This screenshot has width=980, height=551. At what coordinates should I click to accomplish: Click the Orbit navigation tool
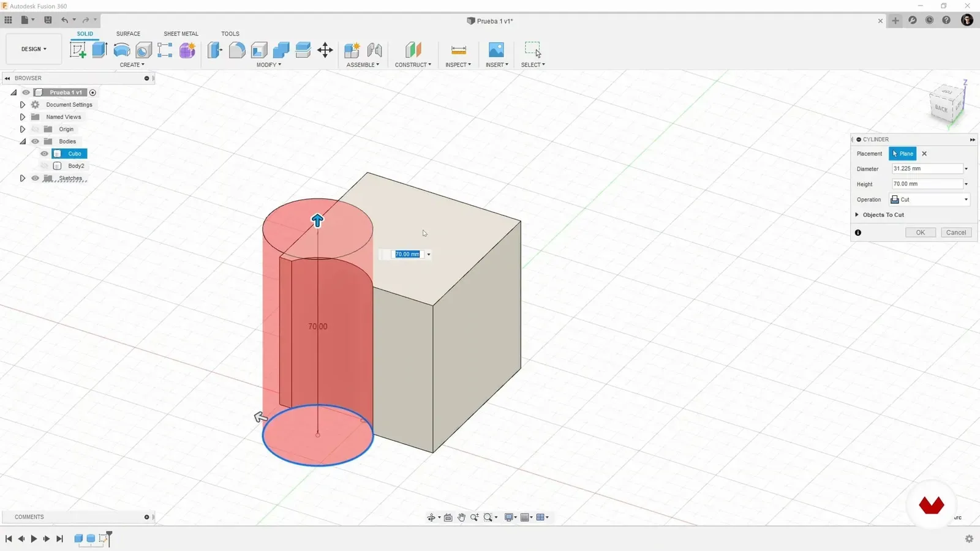[431, 517]
